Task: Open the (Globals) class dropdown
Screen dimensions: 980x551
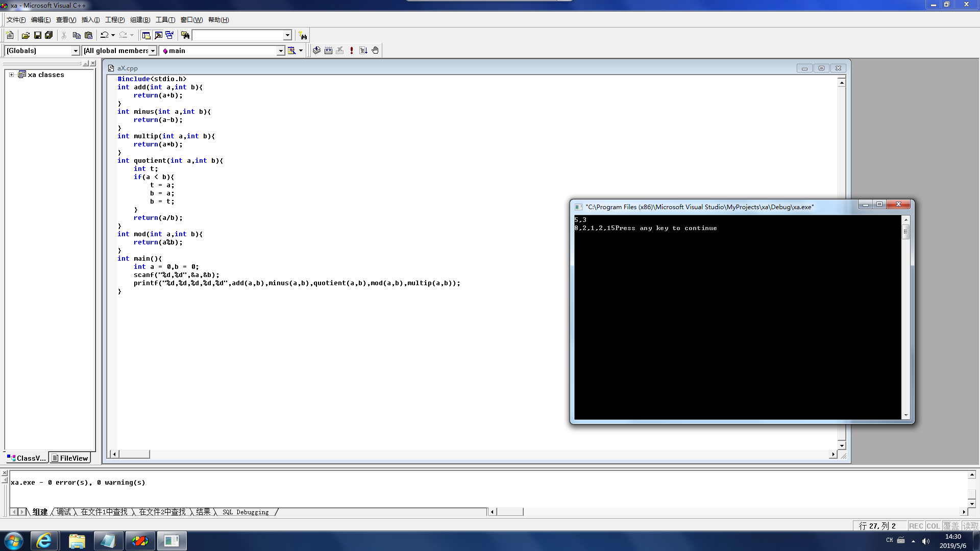Action: pyautogui.click(x=76, y=51)
